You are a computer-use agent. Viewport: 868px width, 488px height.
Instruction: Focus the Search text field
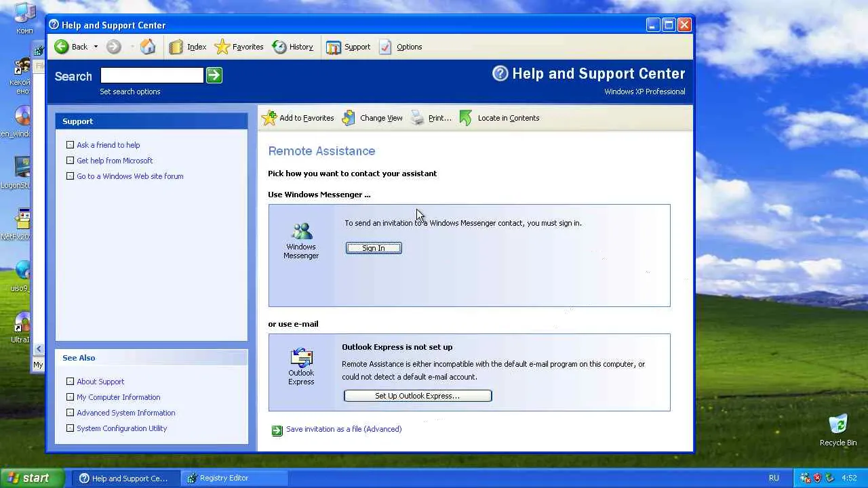(152, 75)
